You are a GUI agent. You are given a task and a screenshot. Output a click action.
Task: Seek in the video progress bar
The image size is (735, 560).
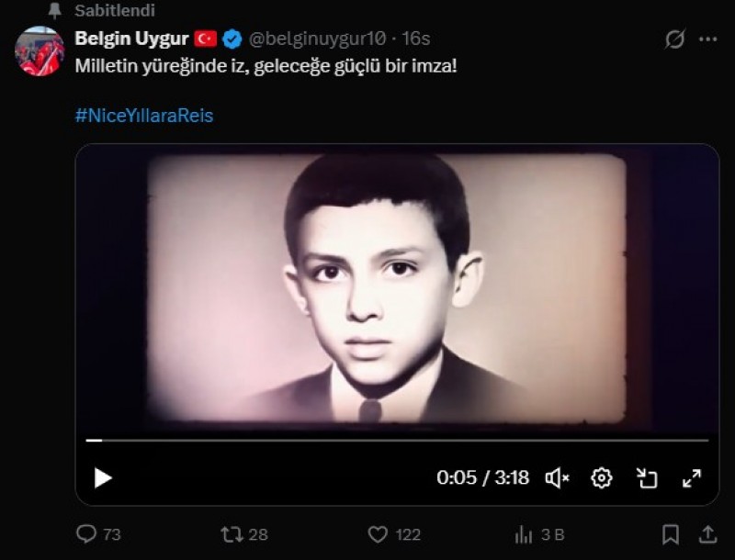[x=397, y=441]
